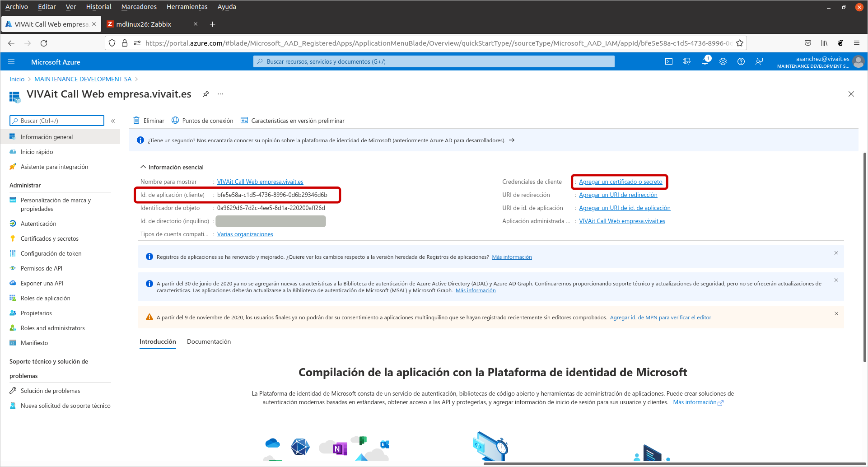Reload the page in Firefox
Viewport: 868px width, 467px height.
[44, 43]
